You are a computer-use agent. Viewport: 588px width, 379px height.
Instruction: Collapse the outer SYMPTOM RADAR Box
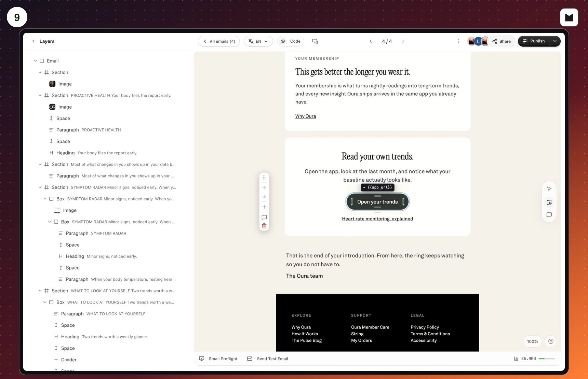45,199
